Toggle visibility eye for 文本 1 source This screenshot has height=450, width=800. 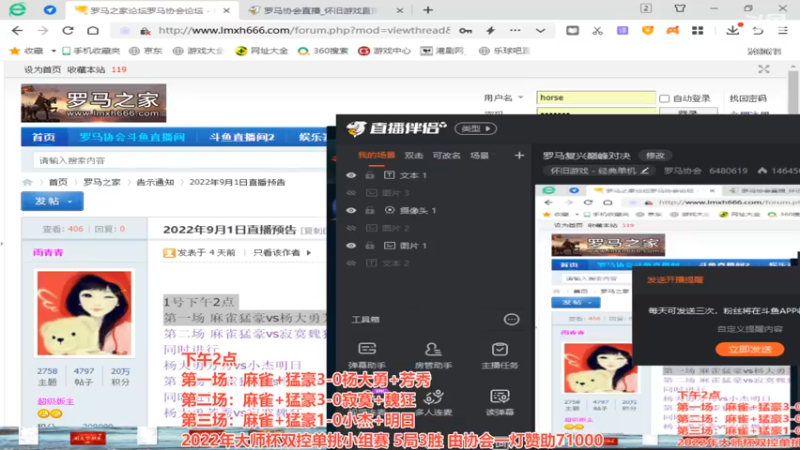(x=351, y=175)
